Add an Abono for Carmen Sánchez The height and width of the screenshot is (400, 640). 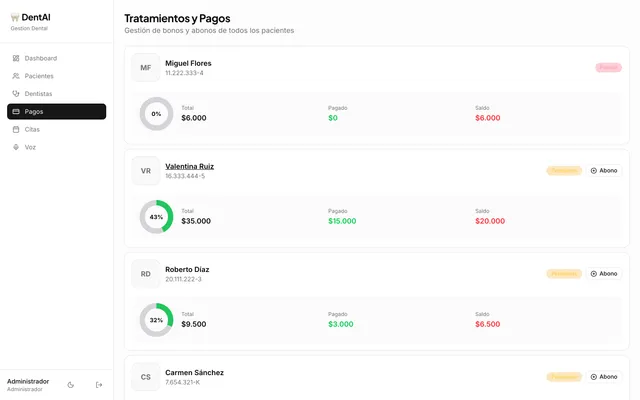[604, 377]
